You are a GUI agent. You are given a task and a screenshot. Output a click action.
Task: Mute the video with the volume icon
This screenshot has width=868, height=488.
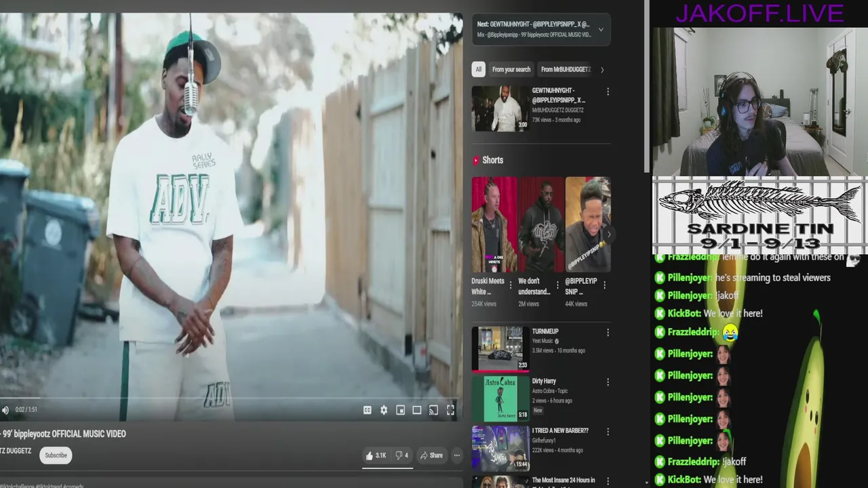pos(5,410)
